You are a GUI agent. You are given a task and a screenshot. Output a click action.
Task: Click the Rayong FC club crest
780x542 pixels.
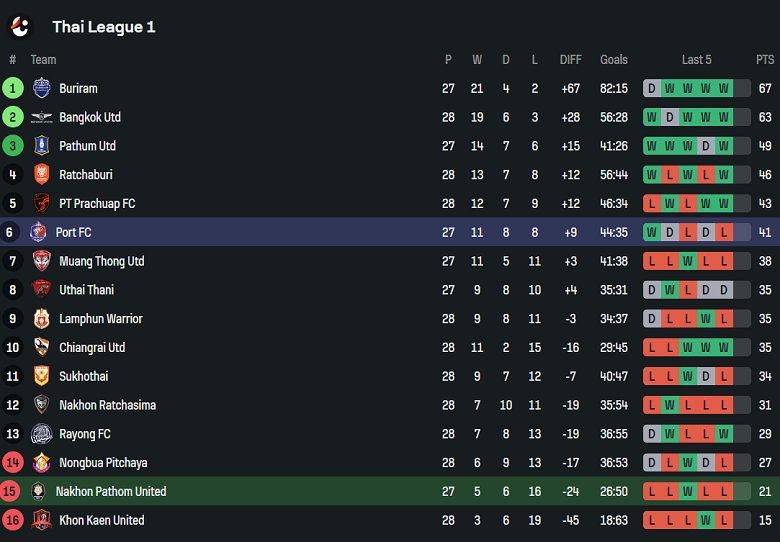[x=41, y=434]
